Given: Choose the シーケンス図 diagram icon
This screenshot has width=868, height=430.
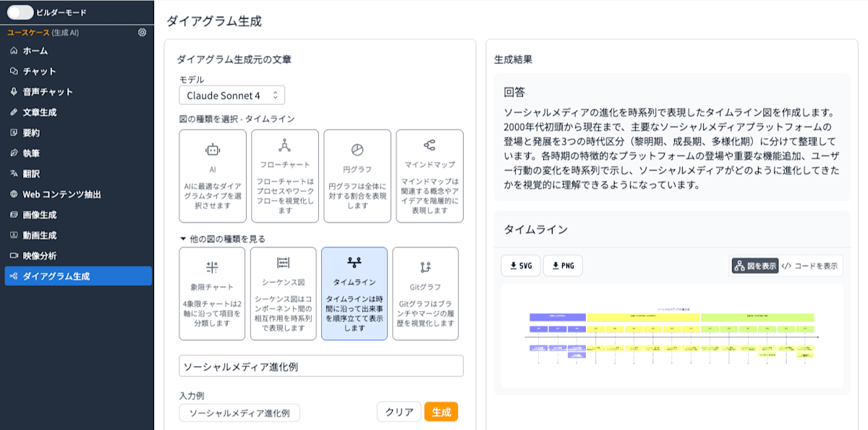Looking at the screenshot, I should 284,263.
